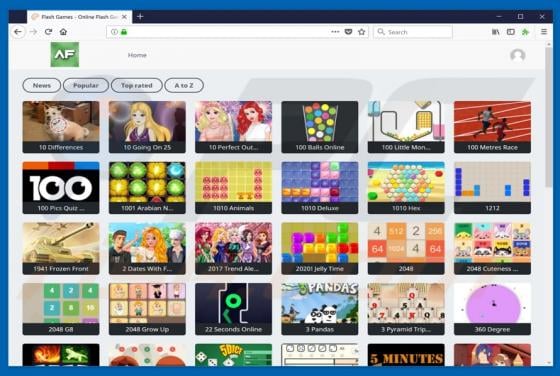Click the forward navigation arrow
This screenshot has width=560, height=376.
coord(33,32)
